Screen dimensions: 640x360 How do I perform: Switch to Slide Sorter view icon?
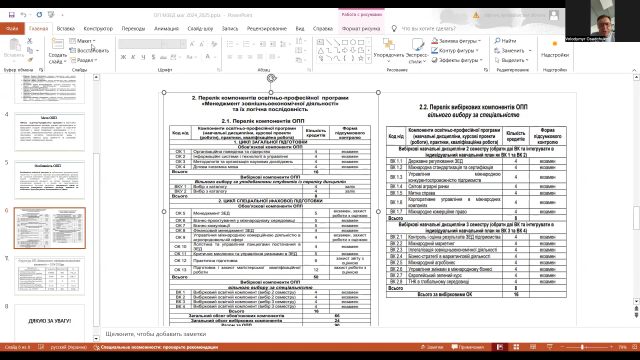516,347
